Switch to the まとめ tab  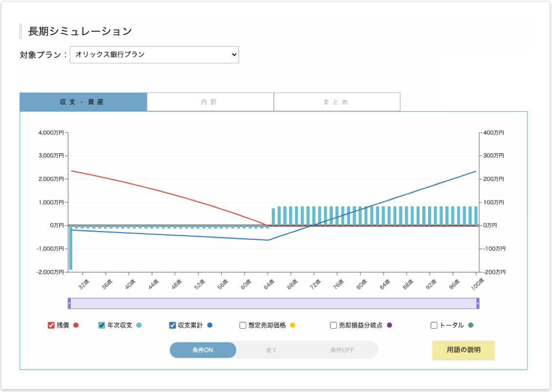(337, 102)
